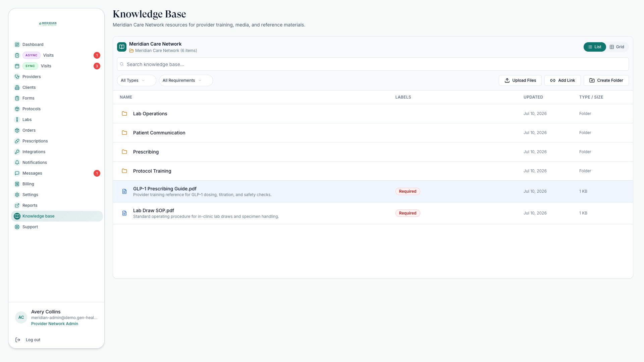Switch to List view
644x362 pixels.
[x=595, y=47]
